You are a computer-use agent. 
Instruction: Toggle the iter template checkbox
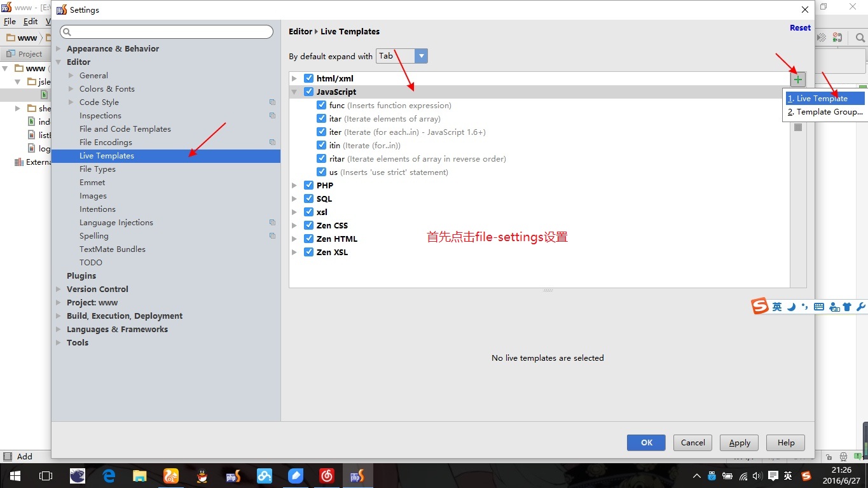322,132
